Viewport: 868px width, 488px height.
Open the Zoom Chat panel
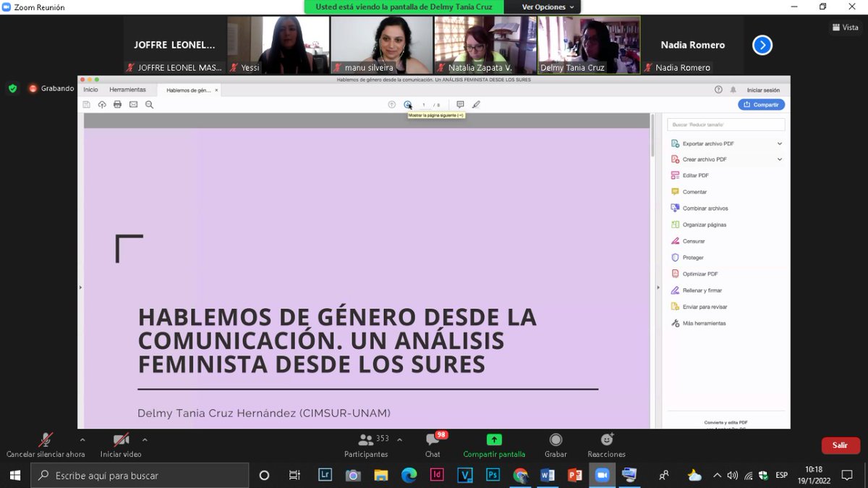[433, 445]
